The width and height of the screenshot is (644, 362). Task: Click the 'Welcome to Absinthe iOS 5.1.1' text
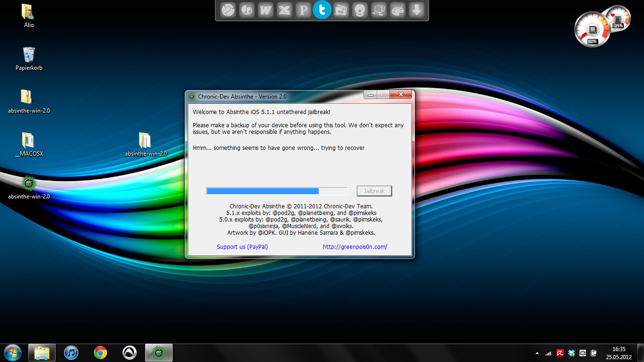(x=262, y=112)
